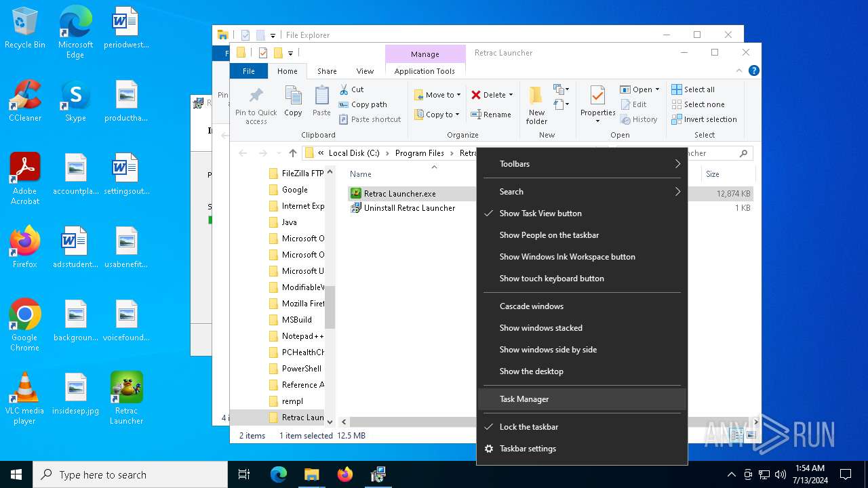Viewport: 868px width, 488px height.
Task: Open the Move to dropdown
Action: [x=437, y=95]
